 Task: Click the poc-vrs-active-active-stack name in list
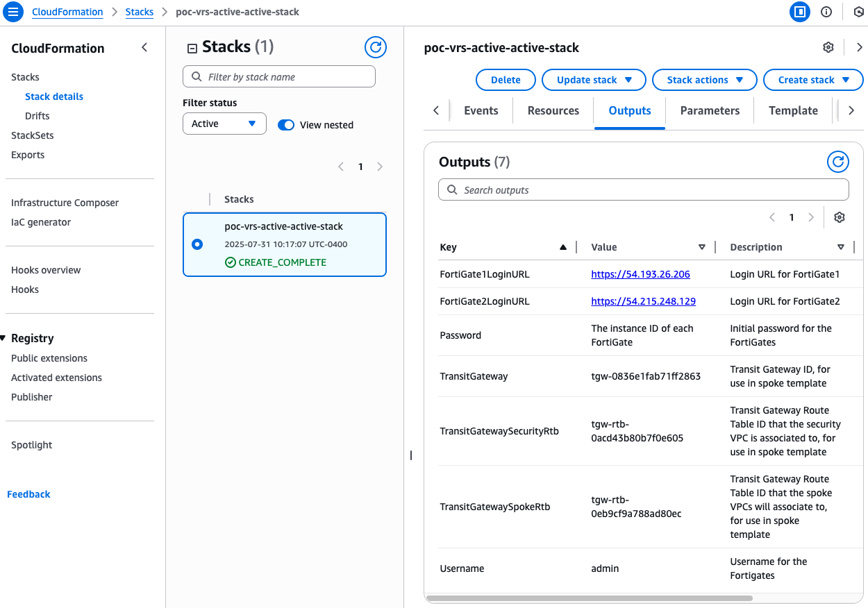coord(284,226)
